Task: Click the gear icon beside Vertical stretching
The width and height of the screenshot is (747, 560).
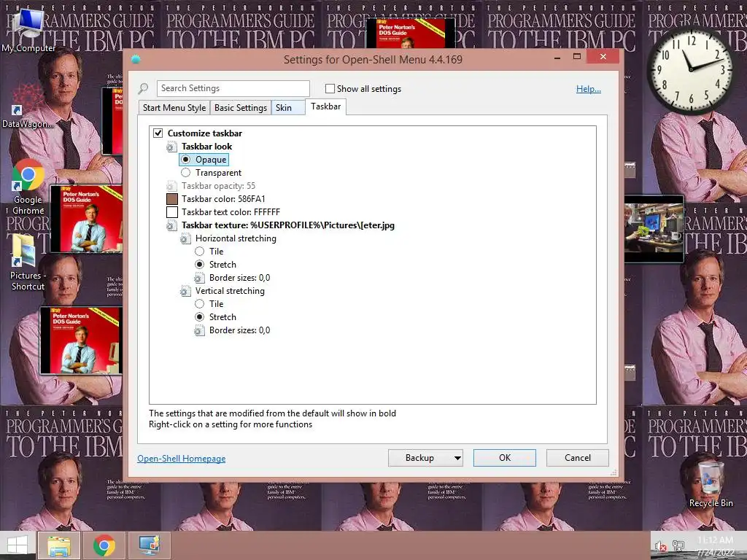Action: click(x=185, y=291)
